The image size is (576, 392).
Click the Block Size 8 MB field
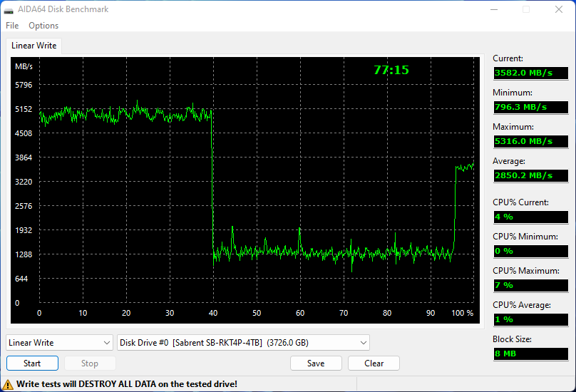click(531, 354)
